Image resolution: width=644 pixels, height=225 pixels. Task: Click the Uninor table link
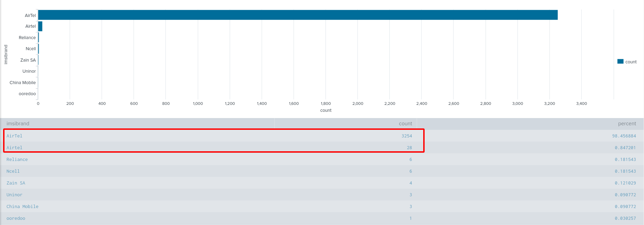pyautogui.click(x=15, y=195)
